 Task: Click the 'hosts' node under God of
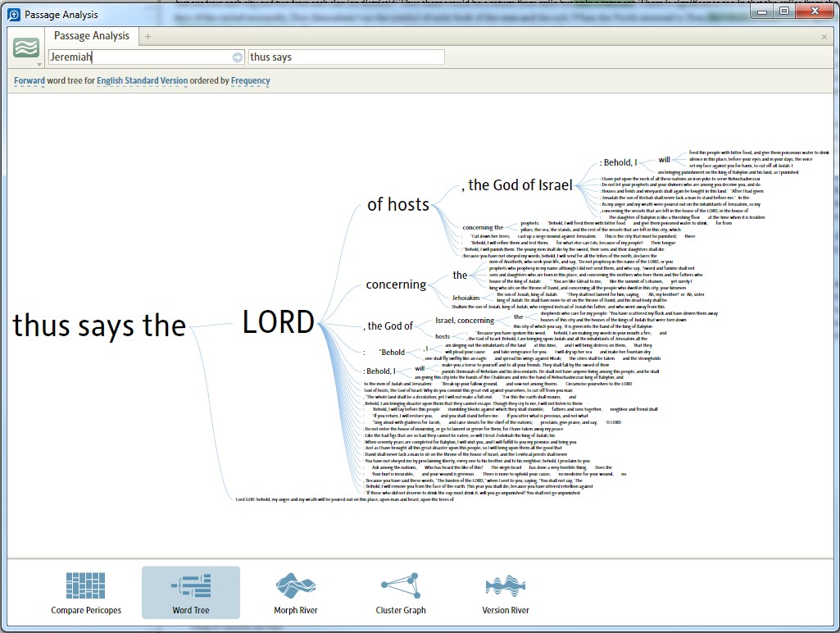tap(443, 336)
